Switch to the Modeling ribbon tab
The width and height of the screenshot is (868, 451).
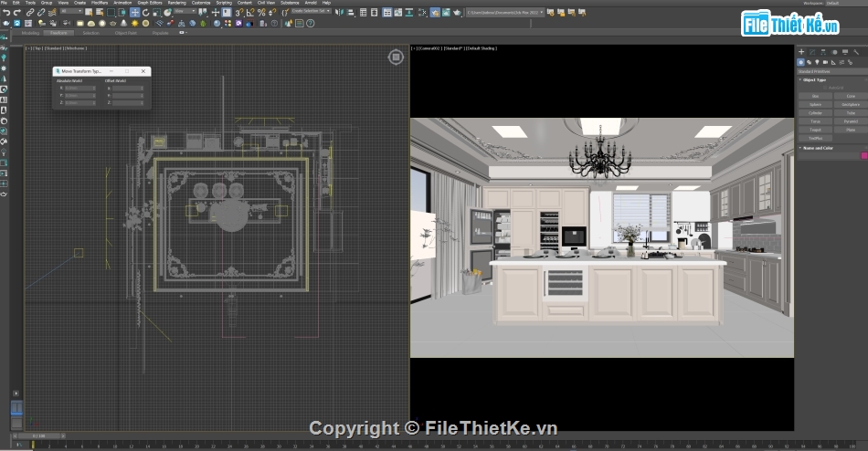click(30, 33)
